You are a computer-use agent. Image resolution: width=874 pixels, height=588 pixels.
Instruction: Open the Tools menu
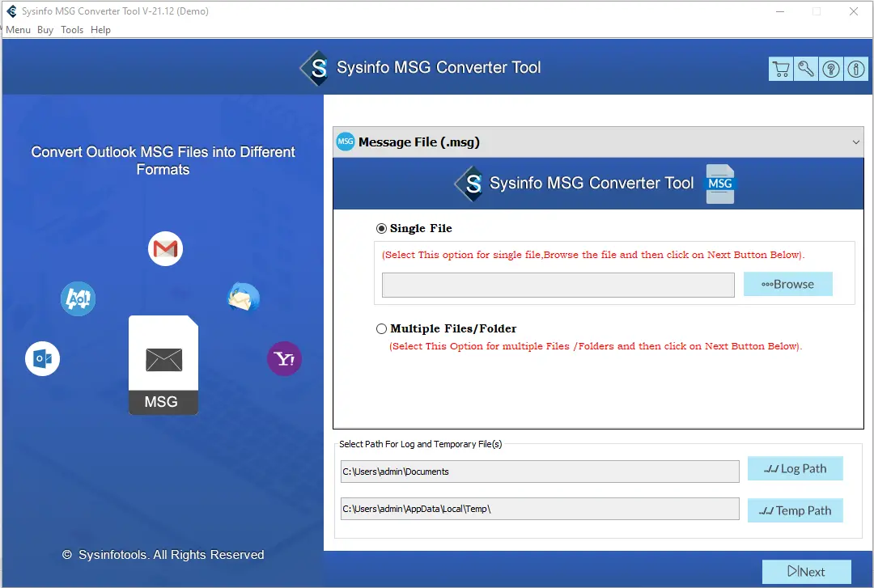point(72,30)
